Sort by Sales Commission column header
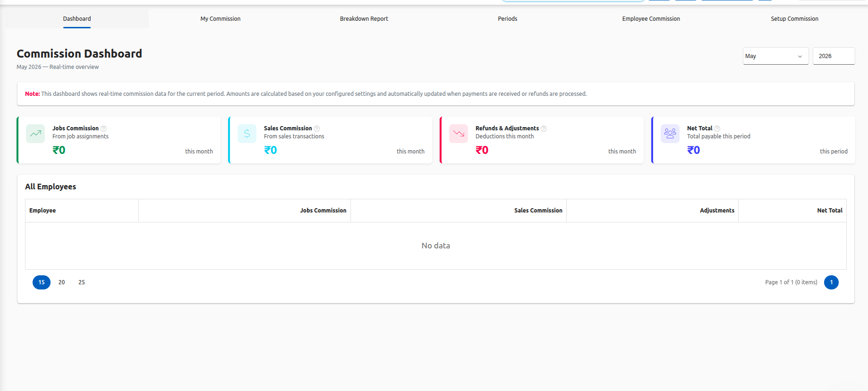Screen dimensions: 868x391 click(459, 211)
